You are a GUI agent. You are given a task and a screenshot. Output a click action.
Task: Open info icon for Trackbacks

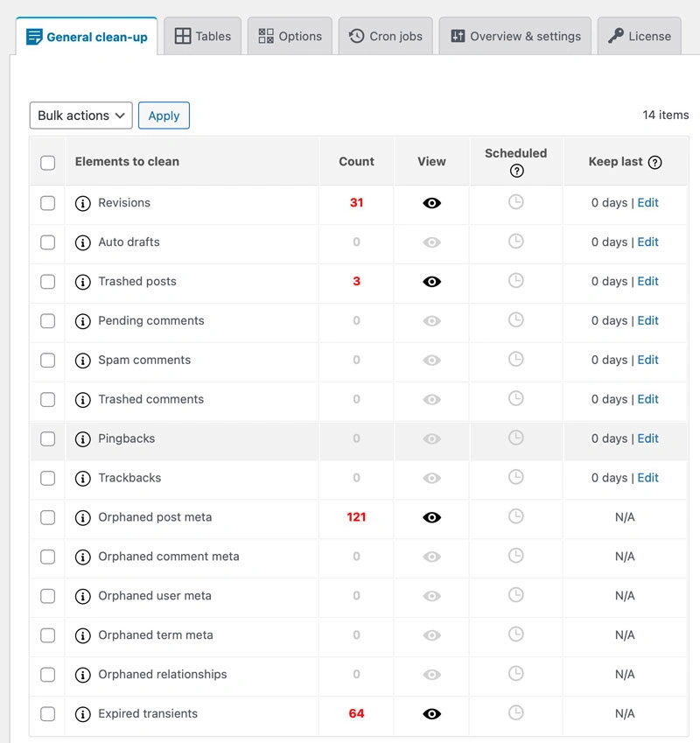[82, 479]
